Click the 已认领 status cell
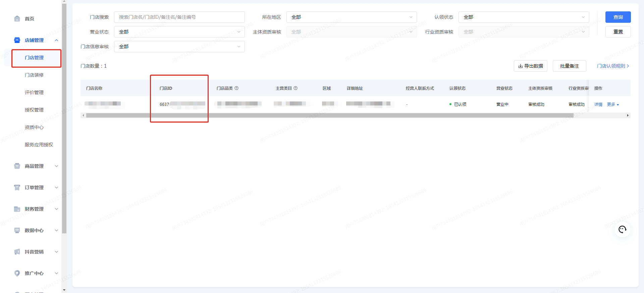 [x=458, y=104]
